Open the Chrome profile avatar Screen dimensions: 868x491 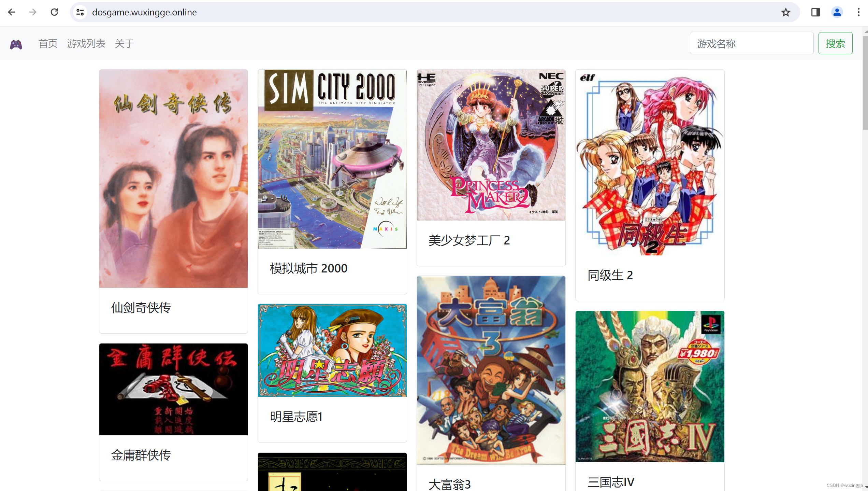tap(837, 12)
